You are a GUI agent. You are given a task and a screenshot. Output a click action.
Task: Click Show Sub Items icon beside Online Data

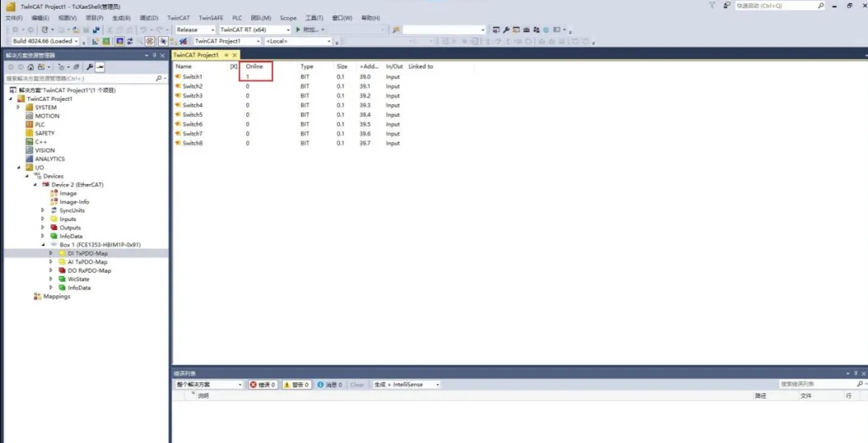[174, 41]
